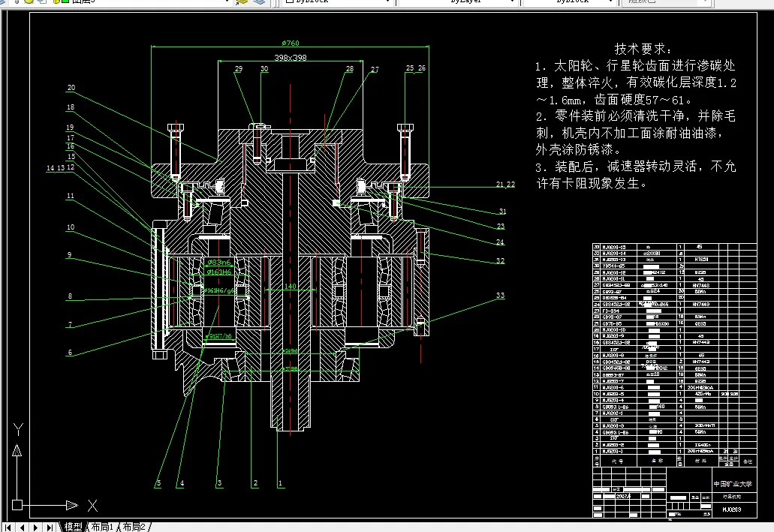This screenshot has height=532, width=774.
Task: Click the layer previous icon beside layer list
Action: tap(242, 2)
